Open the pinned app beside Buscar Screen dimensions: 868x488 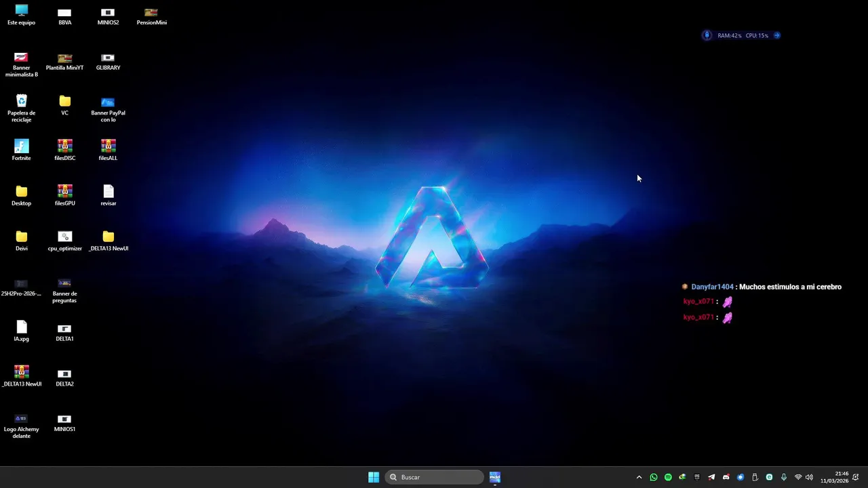tap(495, 477)
